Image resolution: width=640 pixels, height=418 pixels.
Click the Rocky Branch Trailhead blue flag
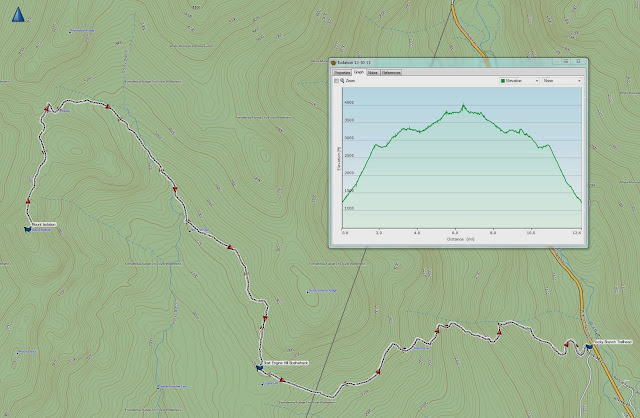point(589,347)
